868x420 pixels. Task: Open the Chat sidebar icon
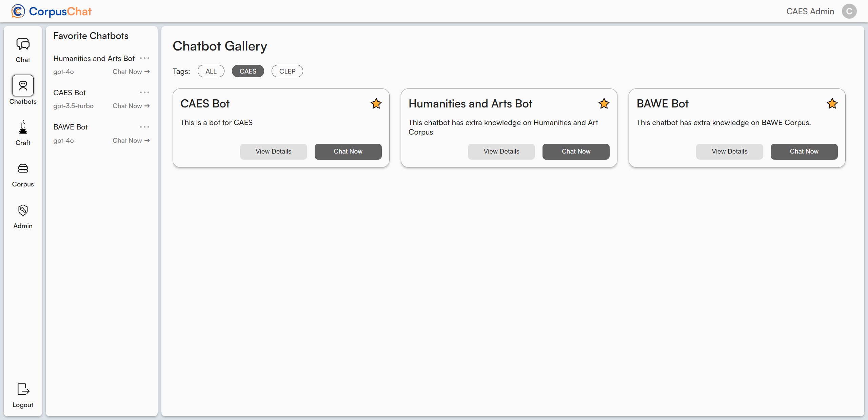[x=23, y=44]
